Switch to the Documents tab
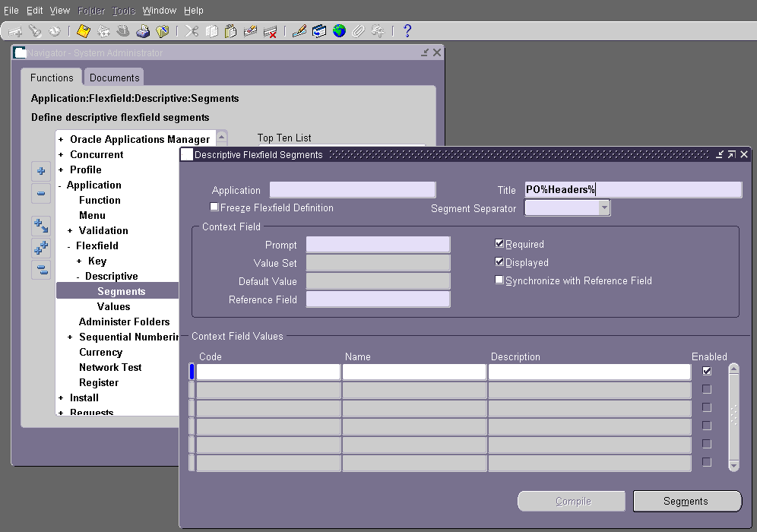 pos(113,77)
